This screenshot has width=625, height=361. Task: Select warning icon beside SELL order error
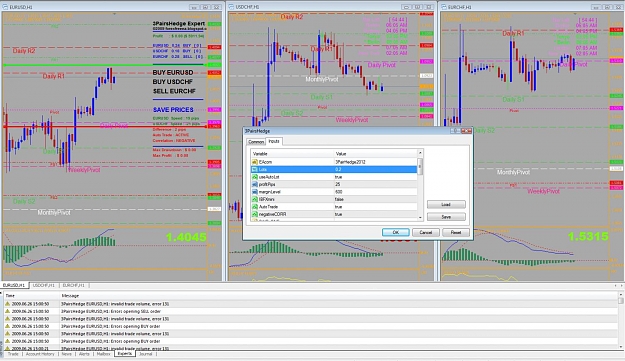(x=7, y=311)
